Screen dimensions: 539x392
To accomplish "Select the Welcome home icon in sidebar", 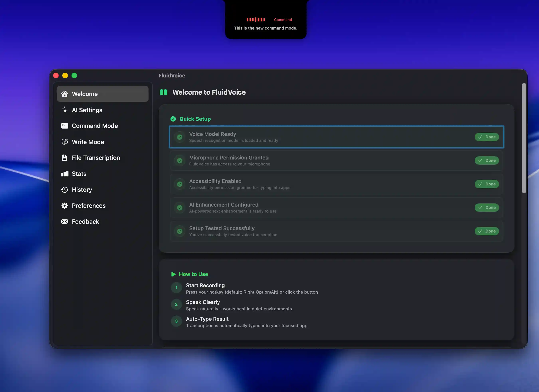I will (x=65, y=94).
